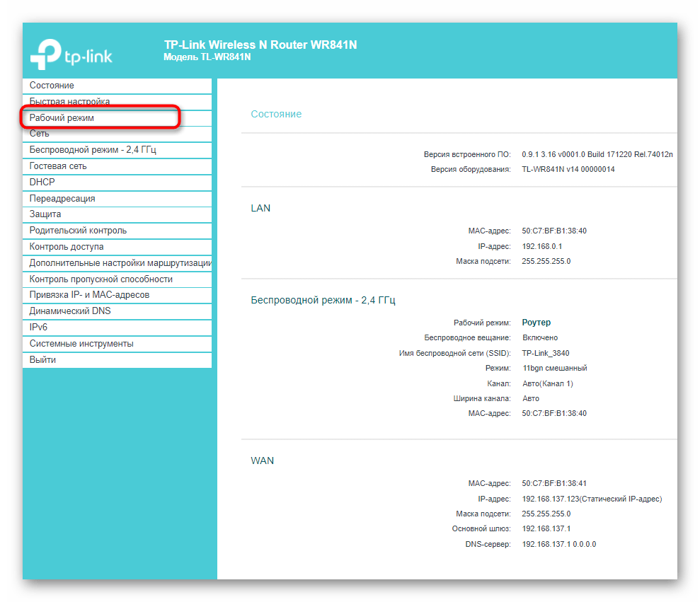Viewport: 700px width, 602px height.
Task: Click LAN IP address 192.168.0.1
Action: [542, 247]
